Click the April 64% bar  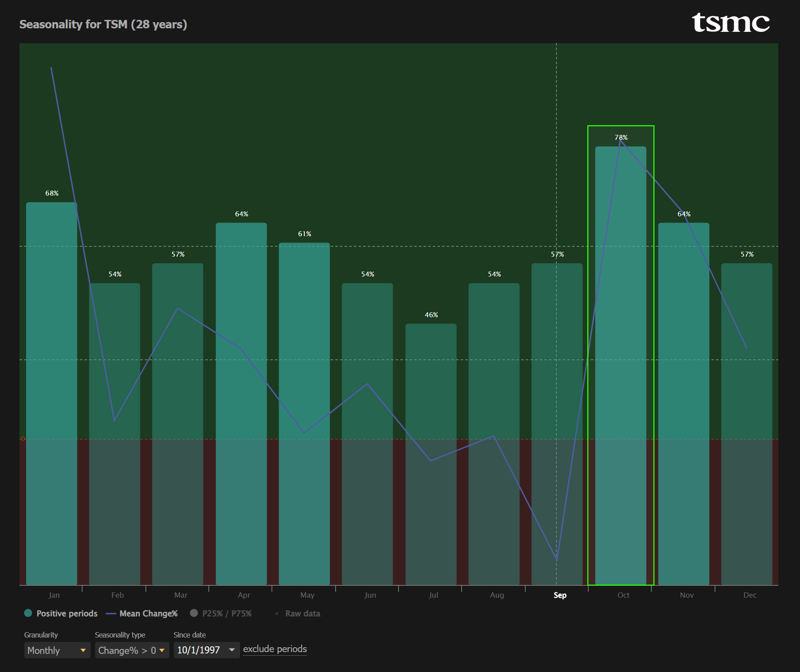pyautogui.click(x=241, y=403)
